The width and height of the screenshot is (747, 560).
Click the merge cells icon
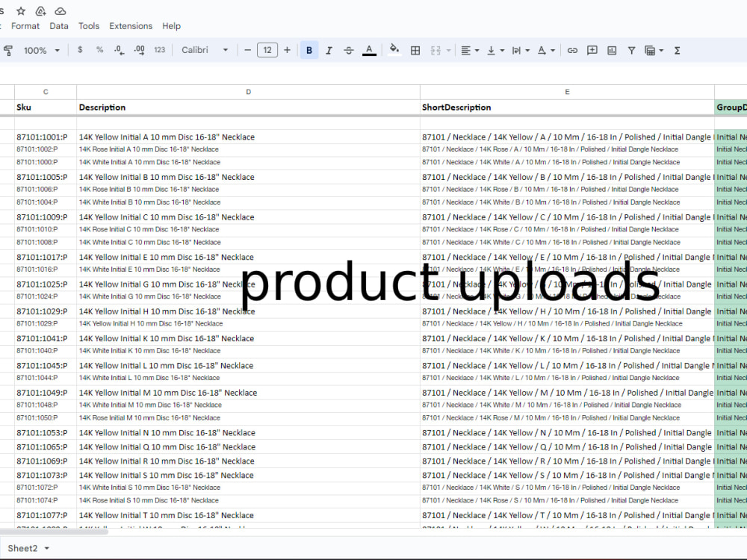click(x=436, y=51)
